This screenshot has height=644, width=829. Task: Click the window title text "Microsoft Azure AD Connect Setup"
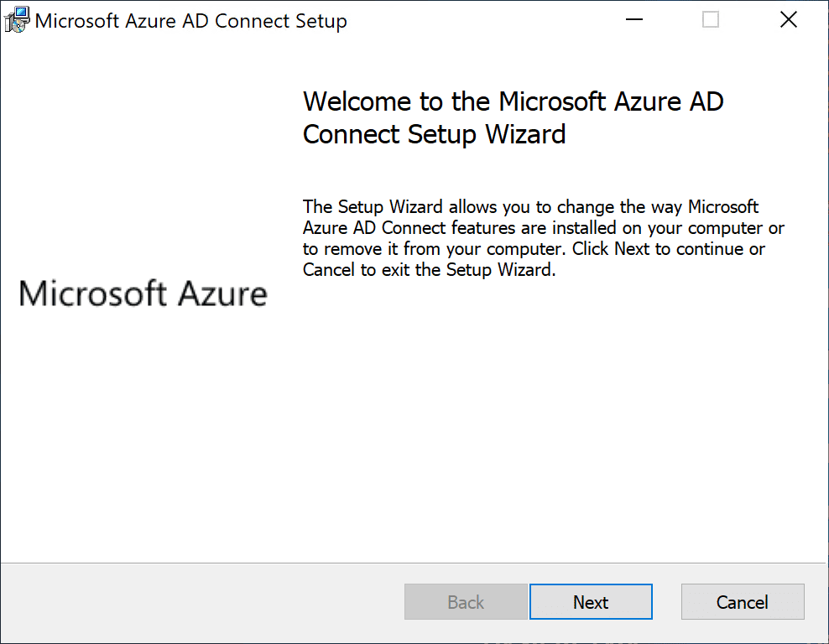(x=190, y=21)
